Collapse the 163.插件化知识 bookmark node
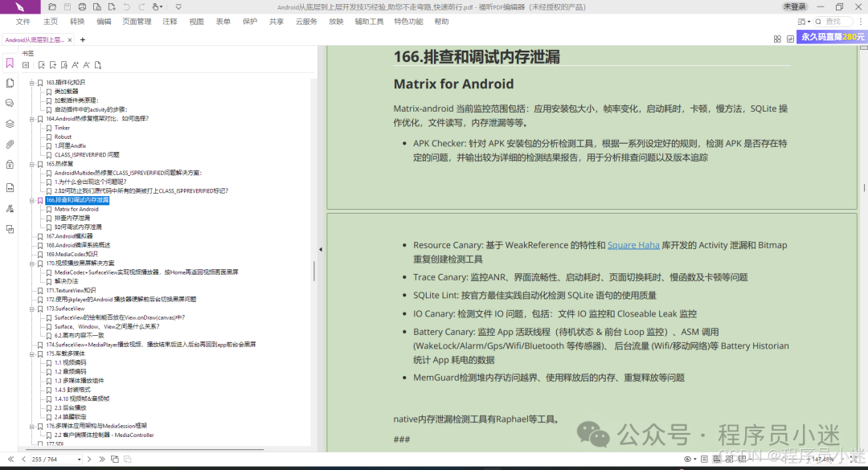The width and height of the screenshot is (868, 470). click(31, 83)
